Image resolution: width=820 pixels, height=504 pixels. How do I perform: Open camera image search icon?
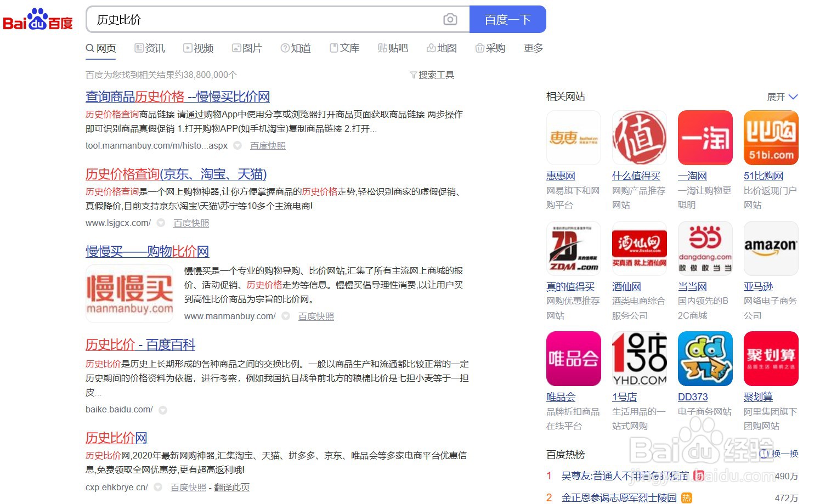tap(450, 19)
